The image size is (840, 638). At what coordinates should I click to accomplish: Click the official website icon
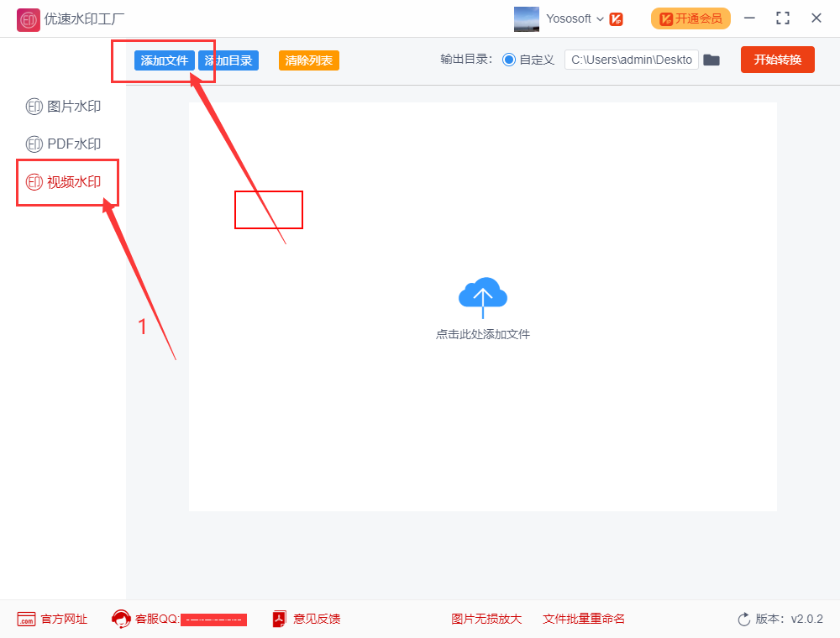(26, 619)
